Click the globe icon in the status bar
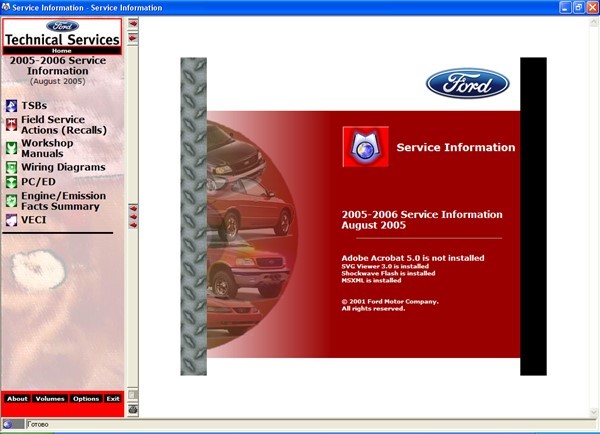600x434 pixels. [8, 424]
